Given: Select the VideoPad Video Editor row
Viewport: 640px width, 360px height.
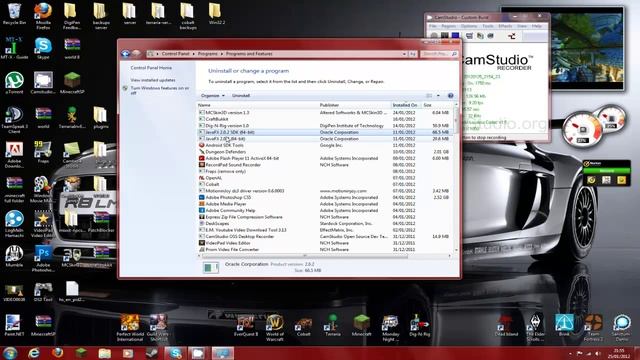Looking at the screenshot, I should (x=324, y=243).
